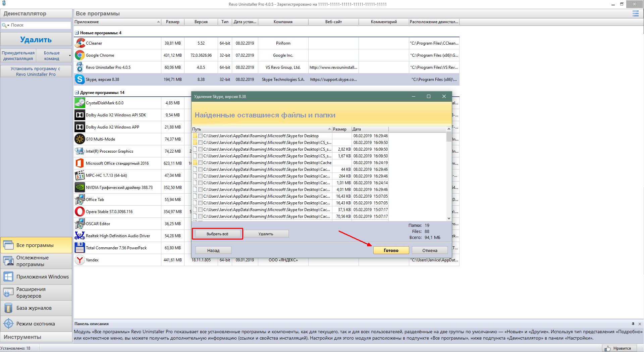Select the MPC-HC 1.7.13 icon

click(80, 175)
